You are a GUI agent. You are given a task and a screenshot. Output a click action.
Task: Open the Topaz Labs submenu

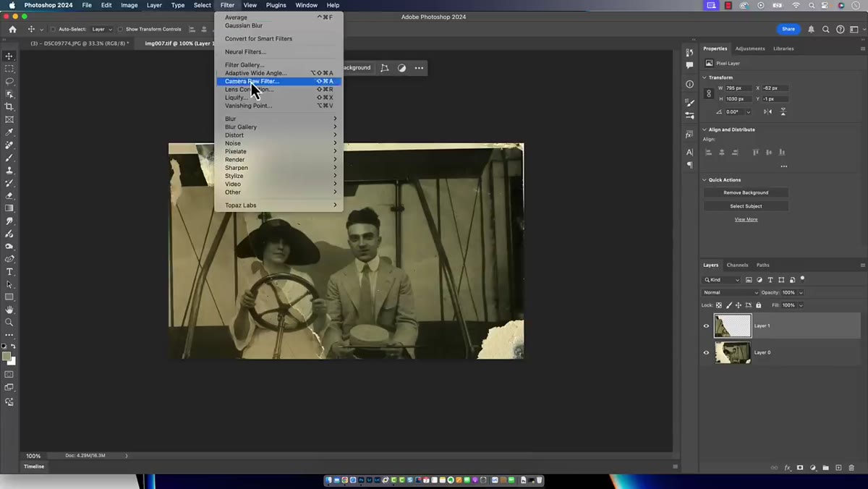pos(278,205)
